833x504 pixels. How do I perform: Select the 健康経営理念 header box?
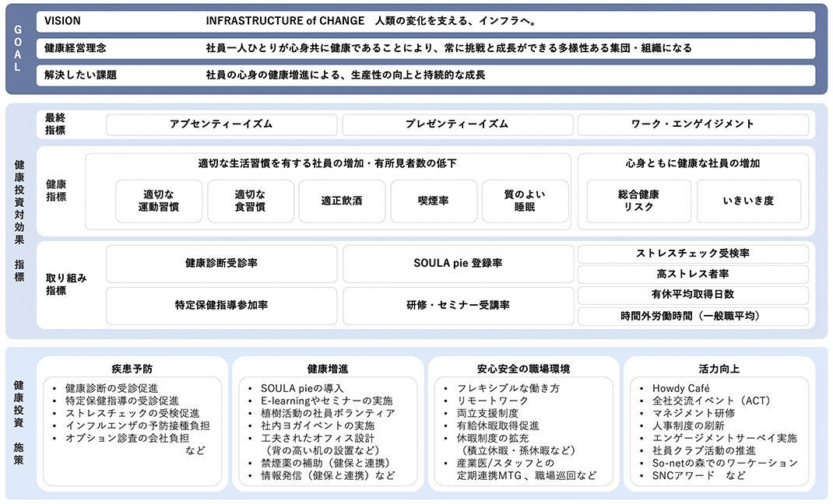424,48
